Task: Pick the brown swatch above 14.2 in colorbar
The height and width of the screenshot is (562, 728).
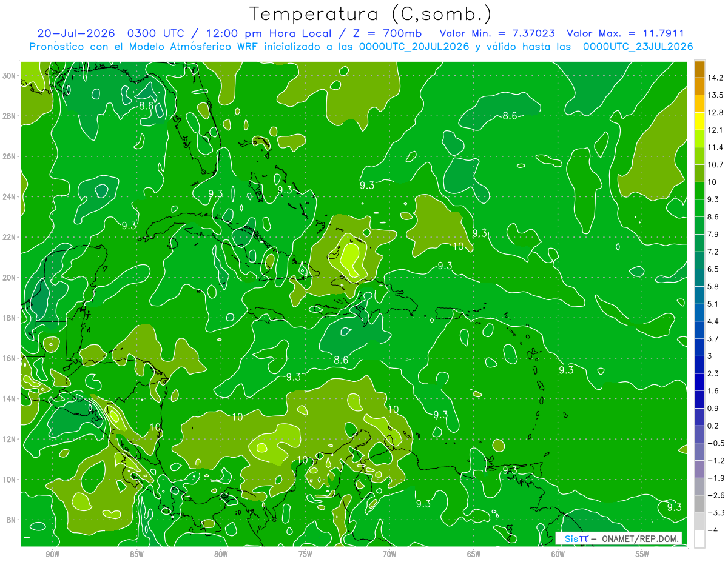Action: (x=699, y=69)
